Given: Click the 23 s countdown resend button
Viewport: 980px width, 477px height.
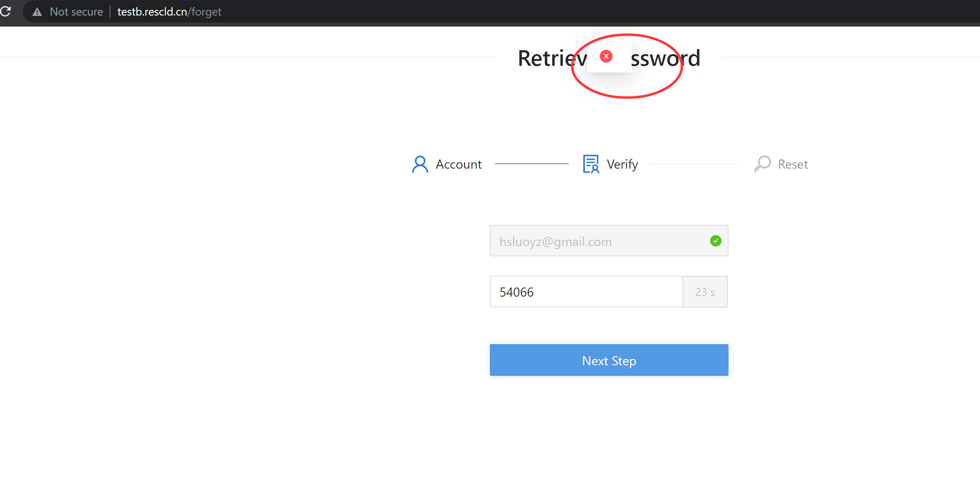Looking at the screenshot, I should [705, 292].
